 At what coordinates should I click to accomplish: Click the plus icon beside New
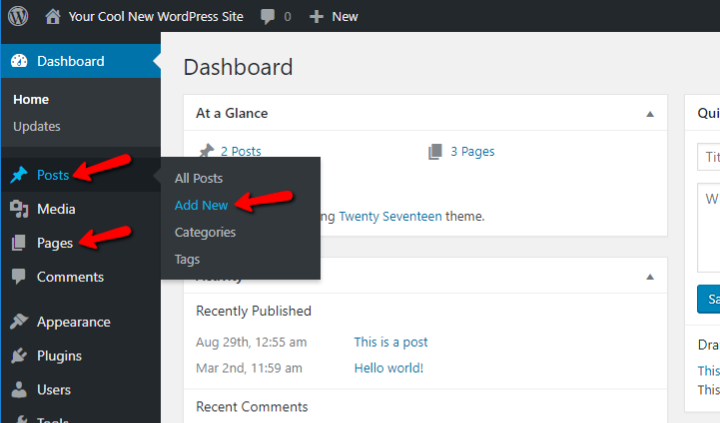pos(316,17)
